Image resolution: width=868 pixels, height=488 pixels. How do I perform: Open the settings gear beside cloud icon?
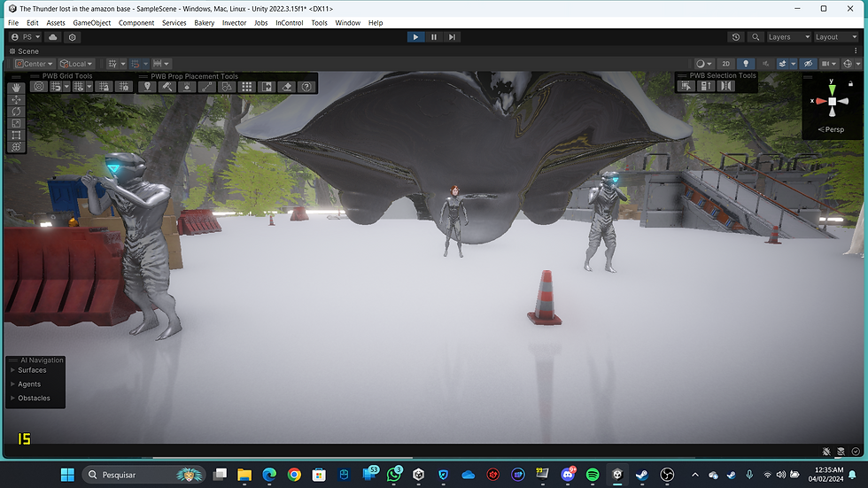[72, 37]
